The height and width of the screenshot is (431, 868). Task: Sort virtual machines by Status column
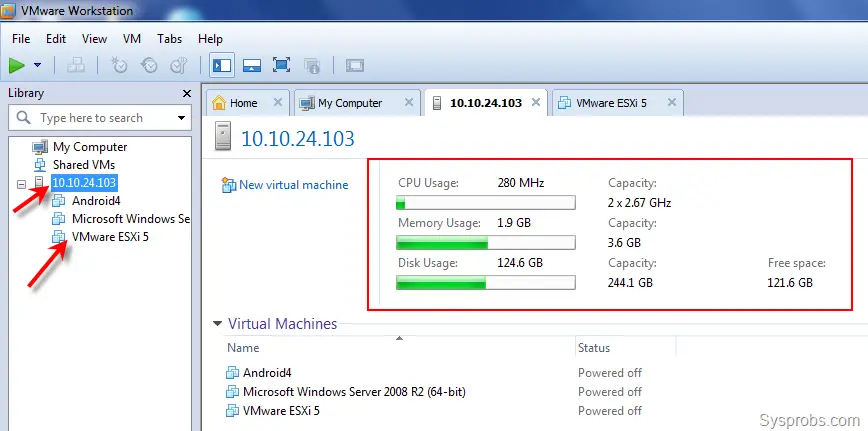click(x=594, y=348)
